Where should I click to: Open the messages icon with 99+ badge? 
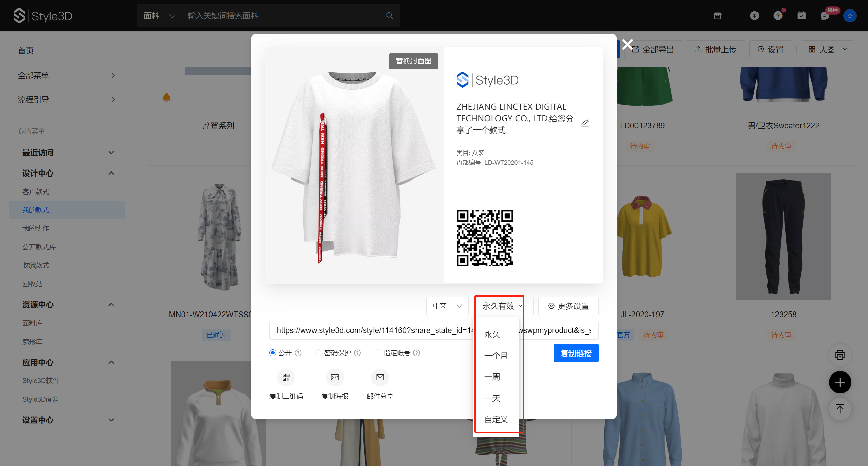coord(825,16)
